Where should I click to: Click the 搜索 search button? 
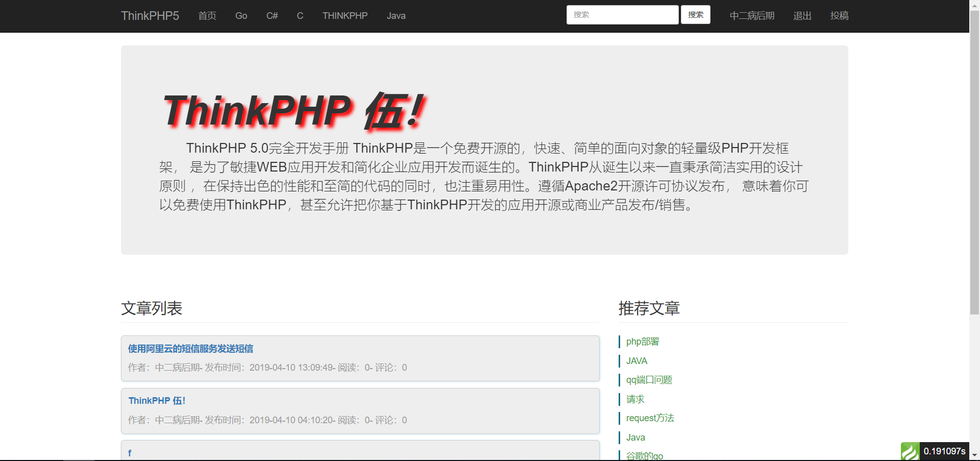(x=696, y=15)
